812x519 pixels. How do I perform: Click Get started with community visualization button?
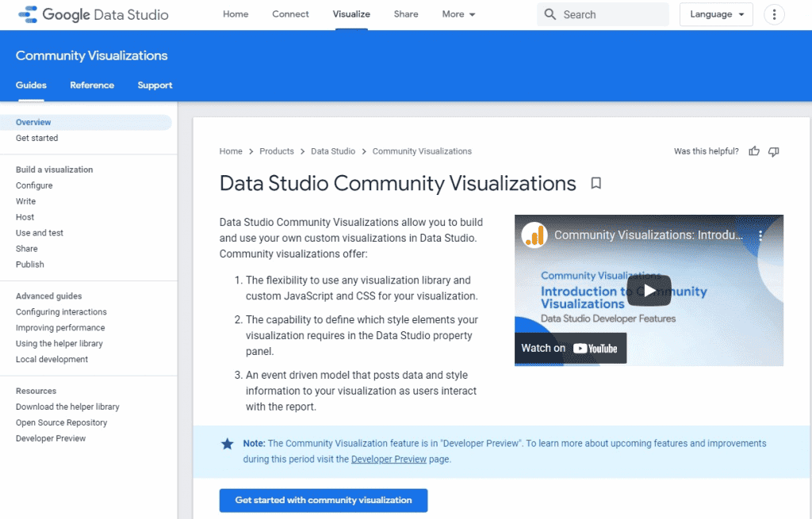tap(324, 500)
